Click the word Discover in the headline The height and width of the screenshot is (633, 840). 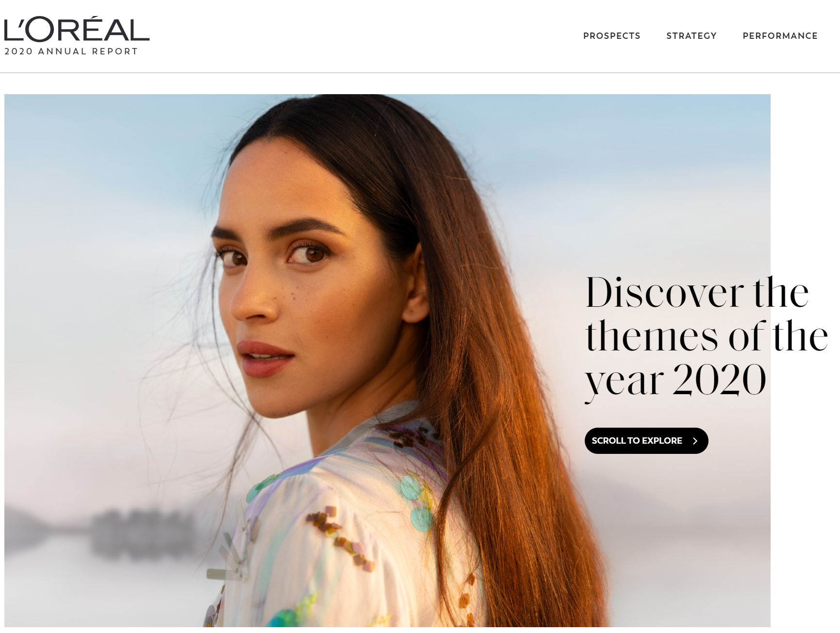click(x=665, y=293)
